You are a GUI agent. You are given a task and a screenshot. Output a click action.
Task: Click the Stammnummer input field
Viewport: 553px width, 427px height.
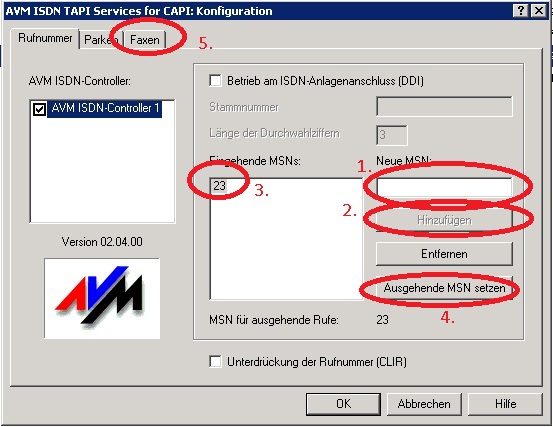tap(444, 106)
